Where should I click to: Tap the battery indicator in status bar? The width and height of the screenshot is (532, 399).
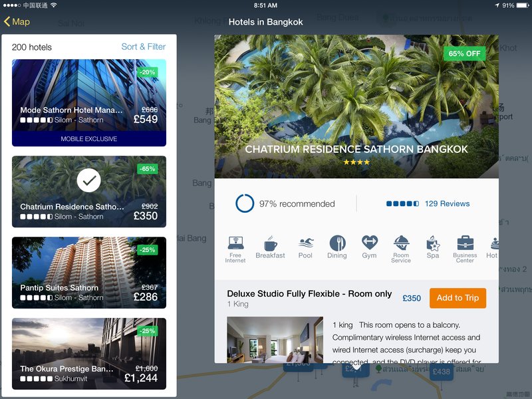pyautogui.click(x=521, y=5)
